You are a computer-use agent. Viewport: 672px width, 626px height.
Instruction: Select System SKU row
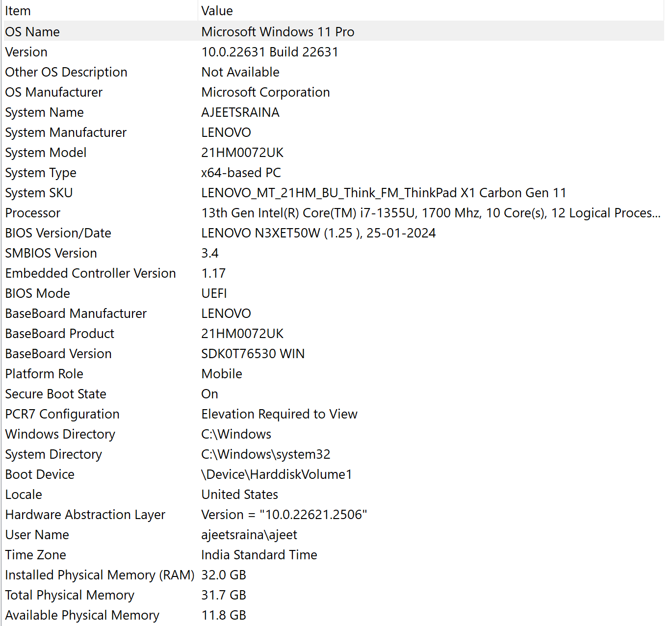point(334,193)
